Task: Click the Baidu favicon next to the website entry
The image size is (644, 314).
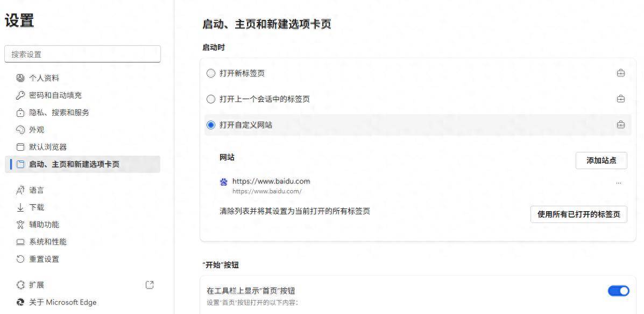Action: click(x=224, y=182)
